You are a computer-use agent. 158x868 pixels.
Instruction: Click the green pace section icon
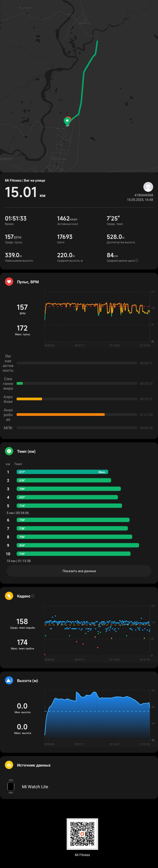click(x=9, y=451)
